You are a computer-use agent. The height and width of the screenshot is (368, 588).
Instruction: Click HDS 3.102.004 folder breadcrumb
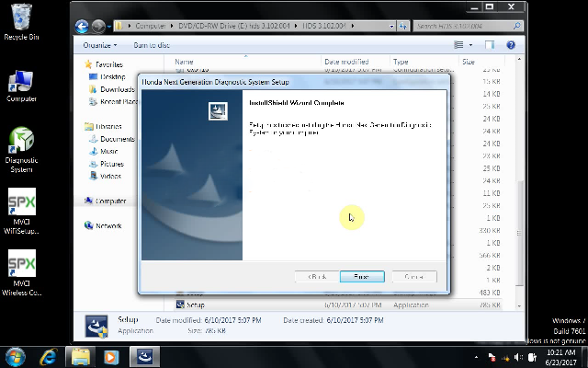click(x=324, y=26)
